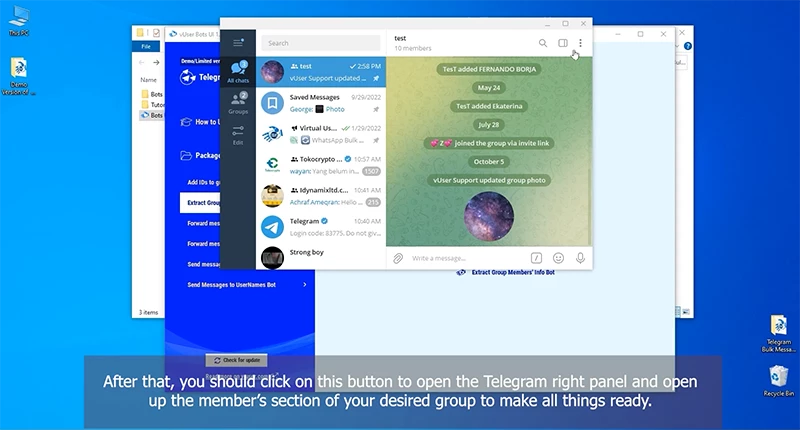View the updated group photo in chat
The width and height of the screenshot is (800, 430).
click(x=489, y=216)
